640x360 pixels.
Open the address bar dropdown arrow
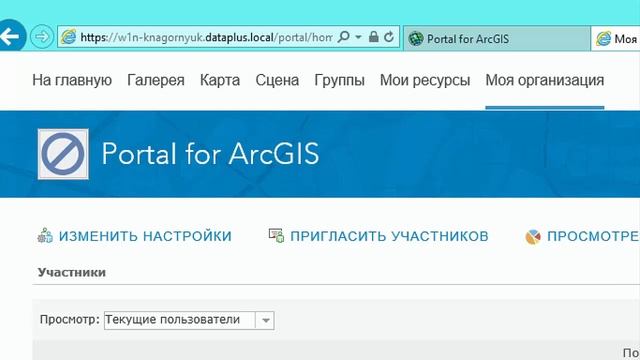[358, 37]
